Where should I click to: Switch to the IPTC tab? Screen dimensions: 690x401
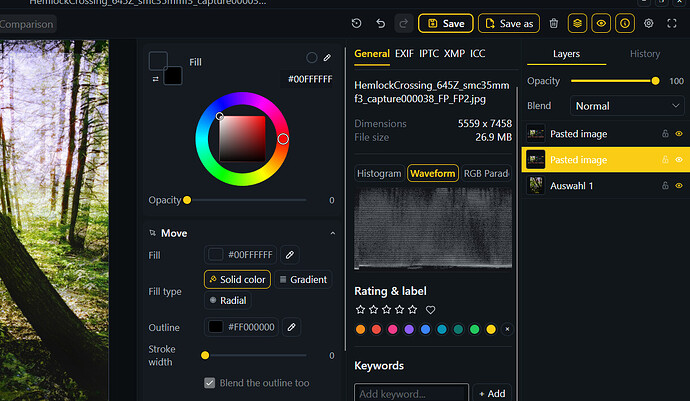(429, 54)
